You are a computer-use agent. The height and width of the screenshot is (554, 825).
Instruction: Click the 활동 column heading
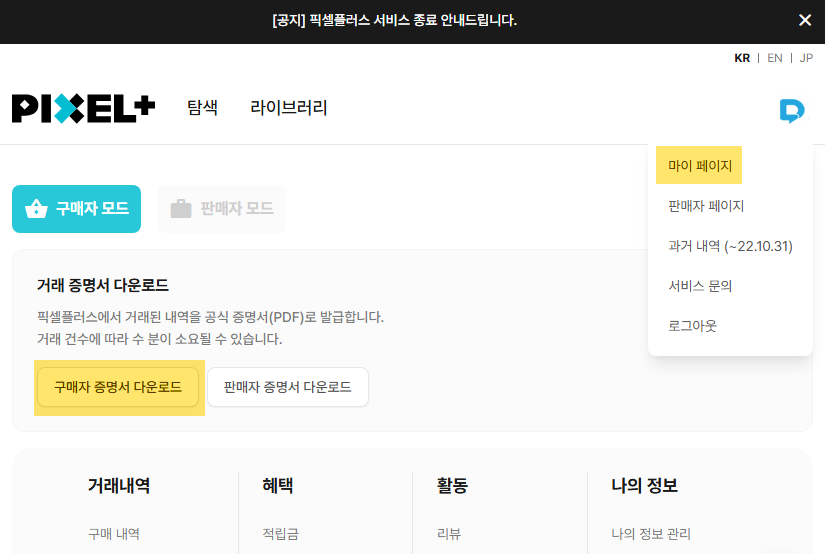coord(452,485)
